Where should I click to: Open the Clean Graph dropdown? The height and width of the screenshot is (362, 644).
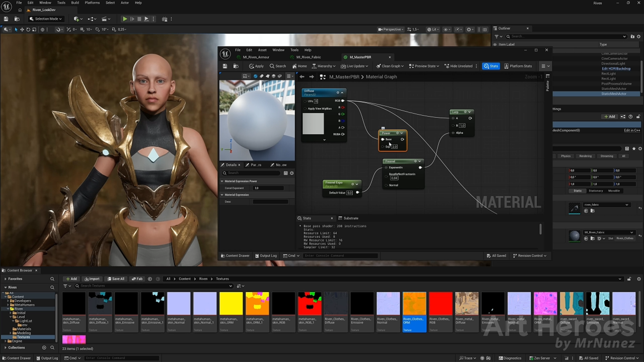pyautogui.click(x=390, y=66)
